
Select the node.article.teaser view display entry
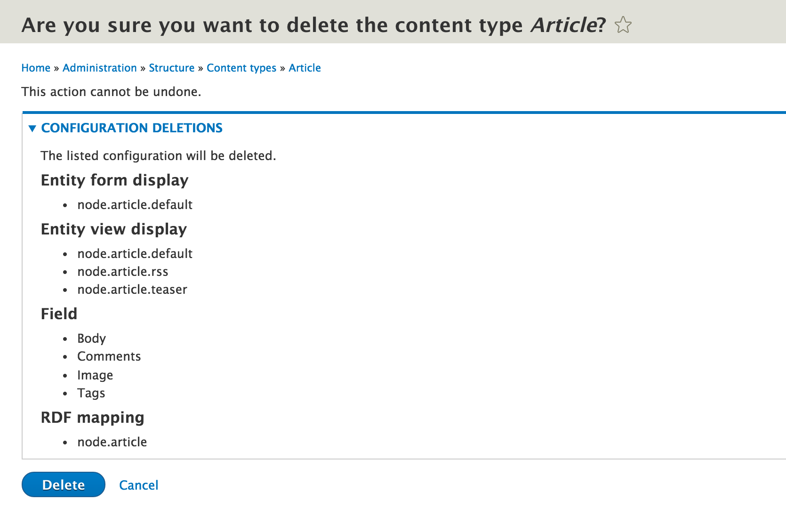[x=132, y=290]
